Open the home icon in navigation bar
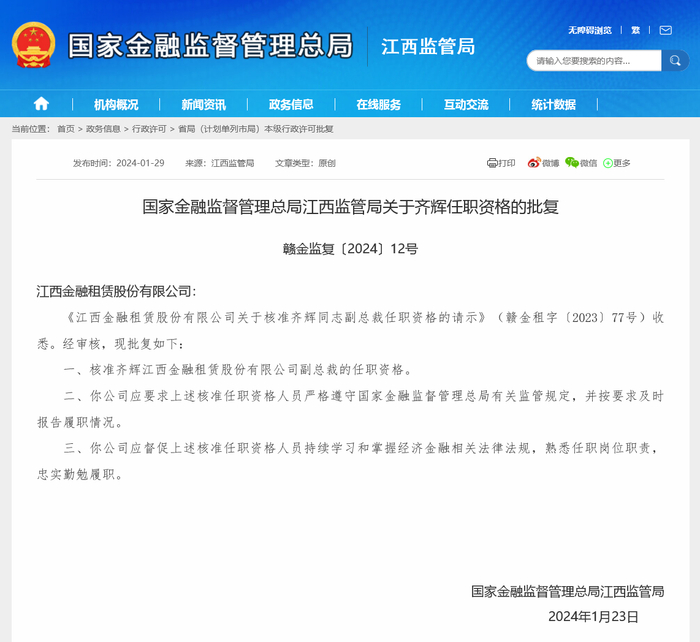The height and width of the screenshot is (642, 700). pyautogui.click(x=41, y=104)
